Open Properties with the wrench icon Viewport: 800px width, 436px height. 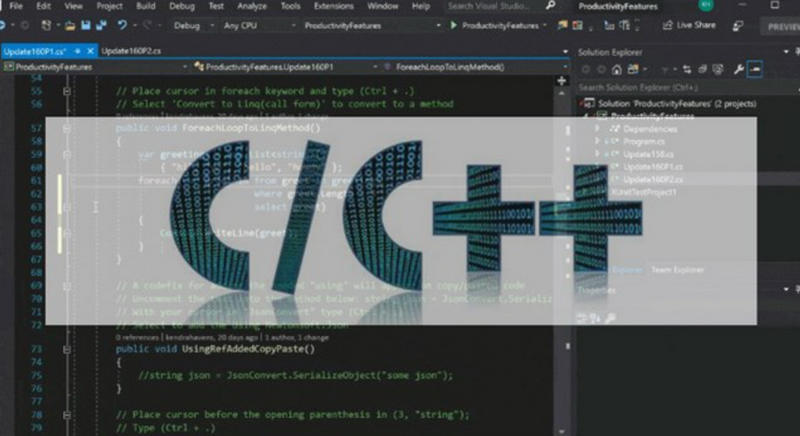click(738, 69)
